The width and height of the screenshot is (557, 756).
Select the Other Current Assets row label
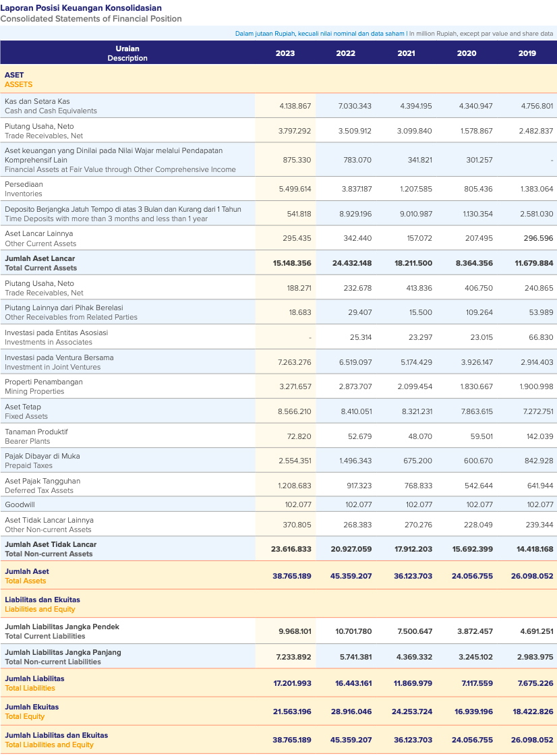pyautogui.click(x=40, y=238)
